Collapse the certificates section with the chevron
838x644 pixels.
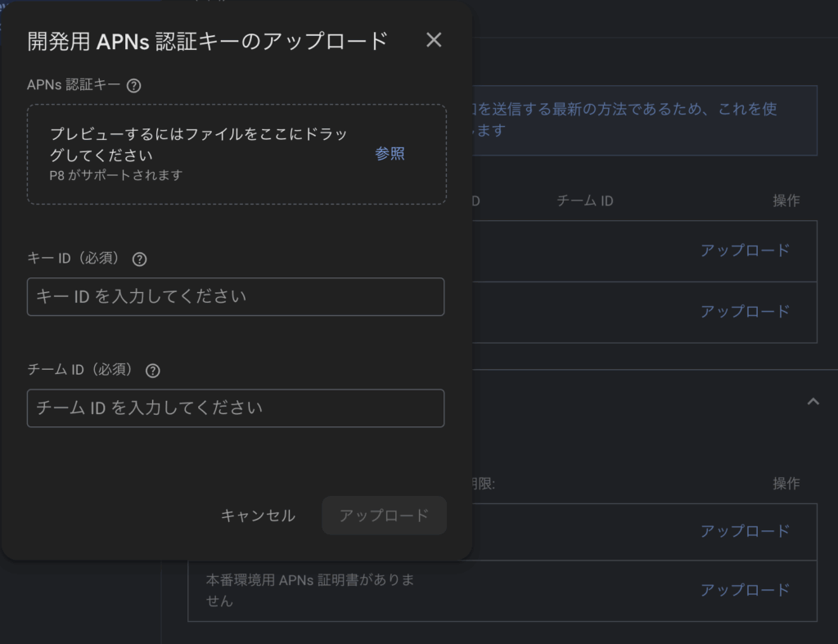click(813, 401)
